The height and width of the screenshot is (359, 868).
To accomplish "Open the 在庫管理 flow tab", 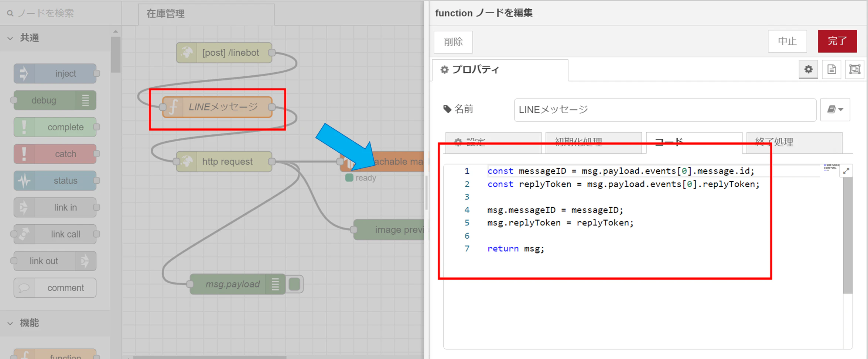I will tap(206, 14).
